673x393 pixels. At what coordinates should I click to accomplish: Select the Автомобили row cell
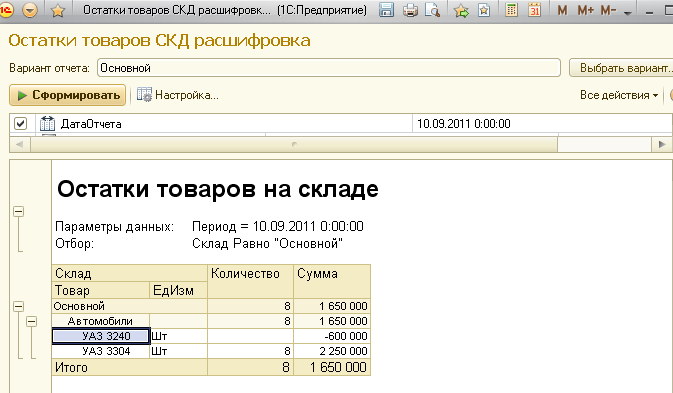[x=101, y=321]
